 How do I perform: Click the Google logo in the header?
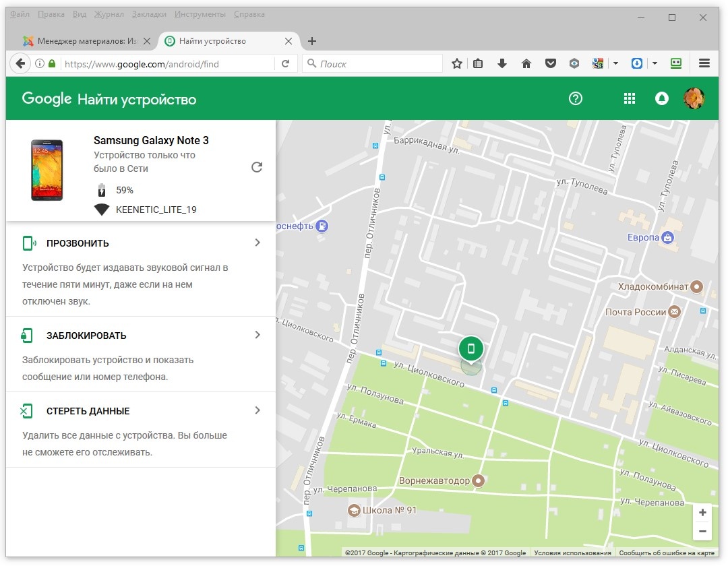click(x=47, y=99)
